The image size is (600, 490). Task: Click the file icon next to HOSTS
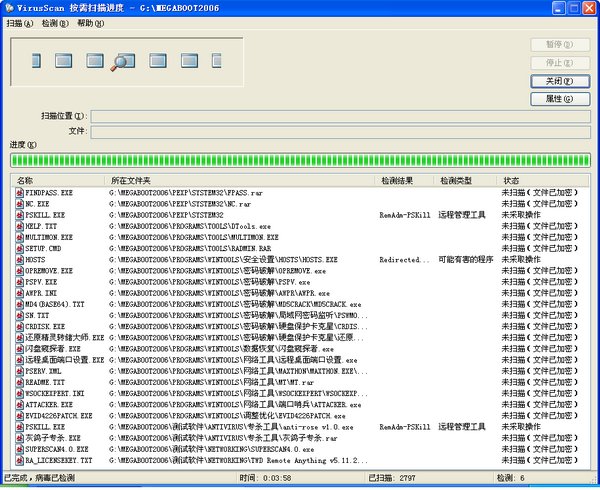(x=19, y=259)
